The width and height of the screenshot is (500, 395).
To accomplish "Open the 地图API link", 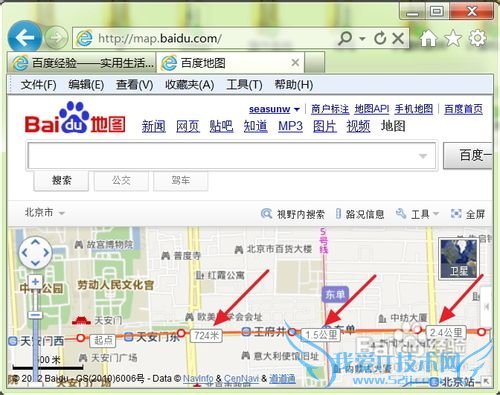I will tap(372, 109).
